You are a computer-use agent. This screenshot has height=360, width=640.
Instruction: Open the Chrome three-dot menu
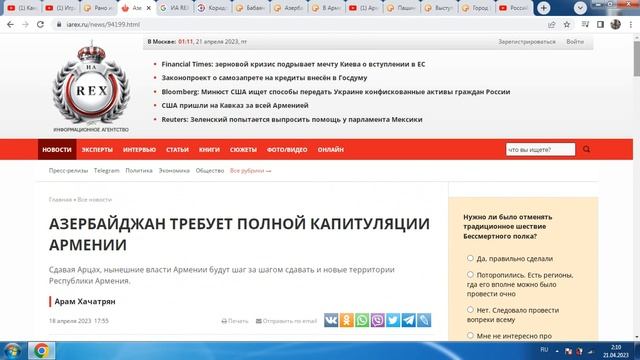pyautogui.click(x=631, y=24)
